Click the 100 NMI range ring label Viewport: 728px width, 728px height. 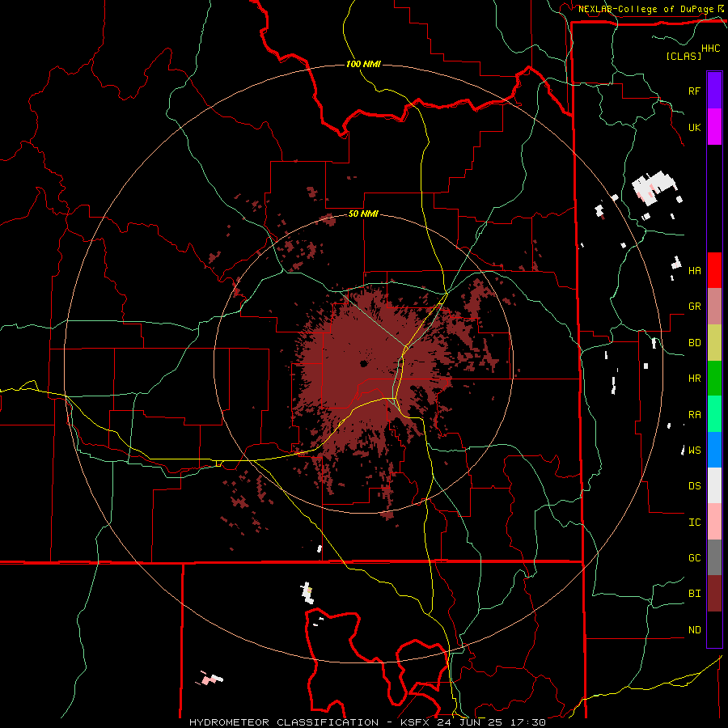coord(363,64)
